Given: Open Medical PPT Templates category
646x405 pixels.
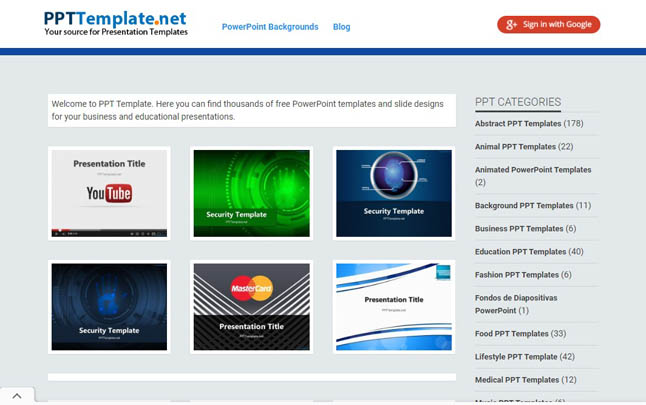Looking at the screenshot, I should pos(517,380).
